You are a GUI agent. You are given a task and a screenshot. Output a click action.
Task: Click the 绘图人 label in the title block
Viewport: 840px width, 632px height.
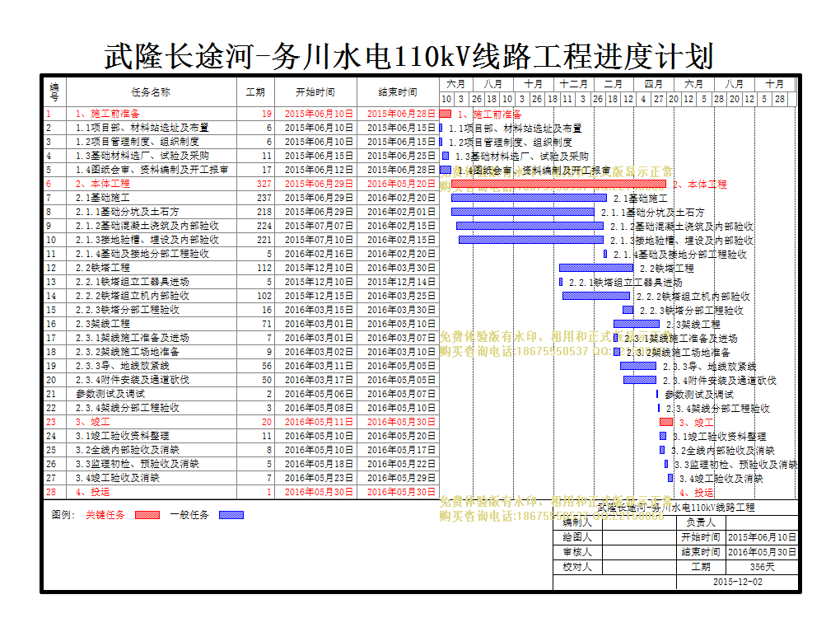577,537
